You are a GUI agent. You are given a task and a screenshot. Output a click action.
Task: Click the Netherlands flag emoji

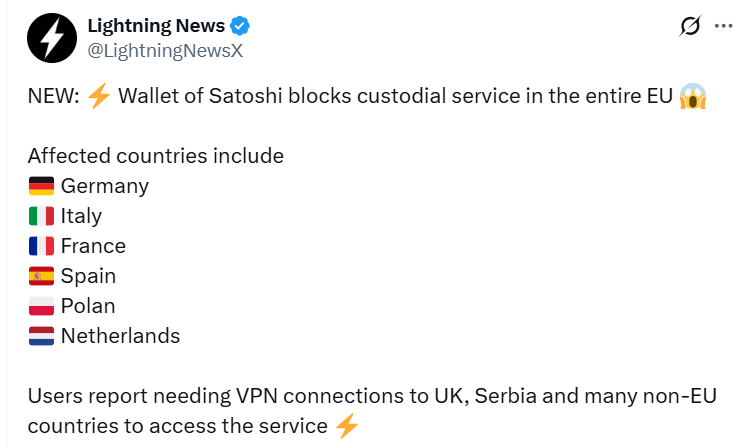[x=41, y=336]
